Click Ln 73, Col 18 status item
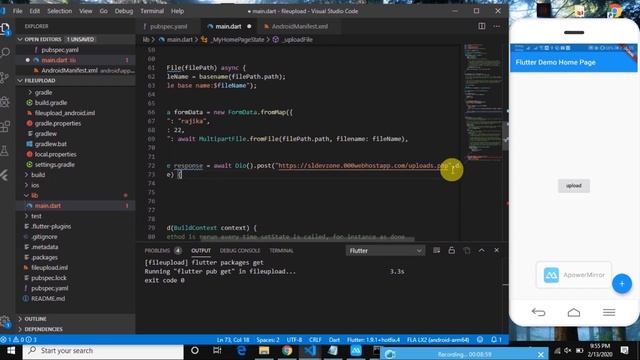The width and height of the screenshot is (640, 360). tap(233, 340)
